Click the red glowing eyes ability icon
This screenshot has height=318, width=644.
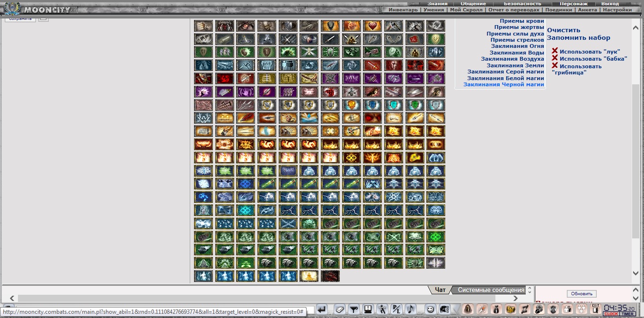372,118
